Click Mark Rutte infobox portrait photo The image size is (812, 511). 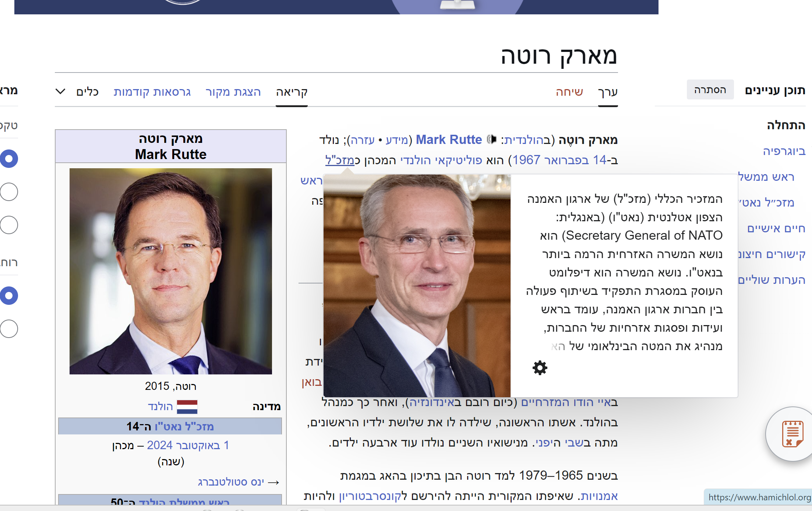click(171, 271)
